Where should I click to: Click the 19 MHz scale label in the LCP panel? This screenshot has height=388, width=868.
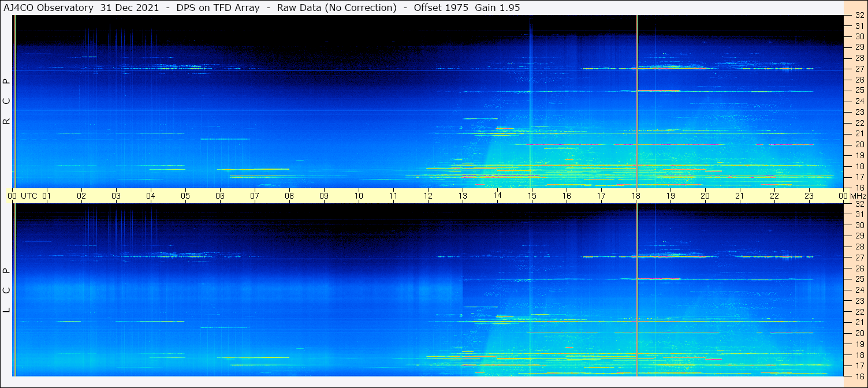859,344
